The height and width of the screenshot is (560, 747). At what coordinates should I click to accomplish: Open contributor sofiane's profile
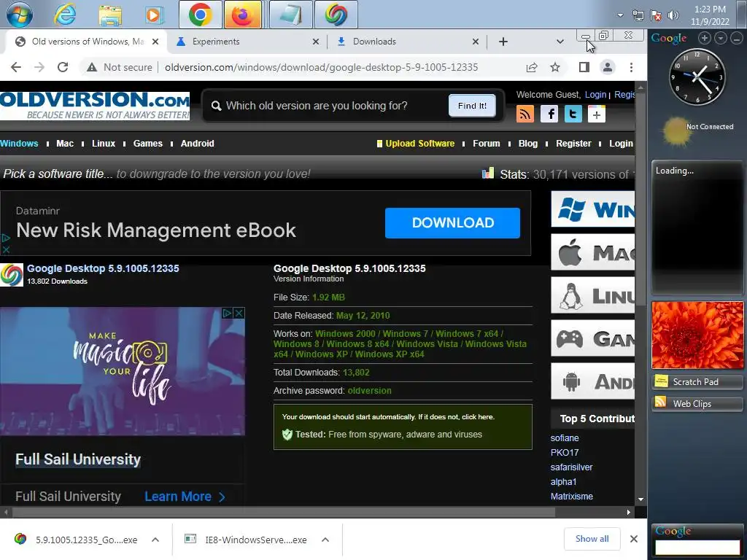(565, 437)
